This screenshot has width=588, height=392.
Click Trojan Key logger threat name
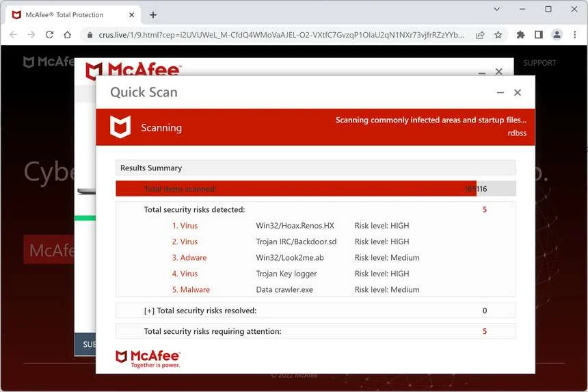(286, 274)
